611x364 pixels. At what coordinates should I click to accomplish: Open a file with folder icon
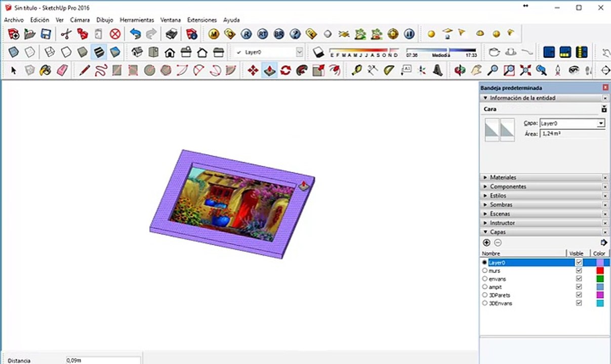[30, 34]
